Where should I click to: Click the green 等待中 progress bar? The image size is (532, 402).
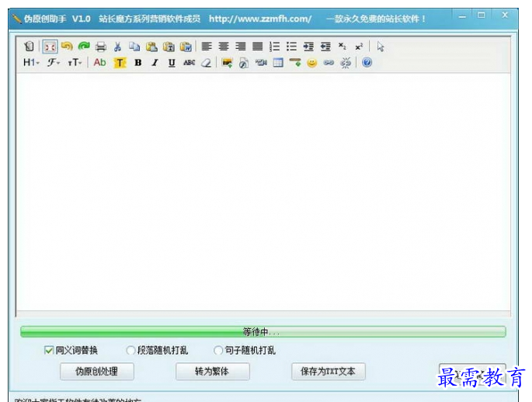[x=263, y=332]
